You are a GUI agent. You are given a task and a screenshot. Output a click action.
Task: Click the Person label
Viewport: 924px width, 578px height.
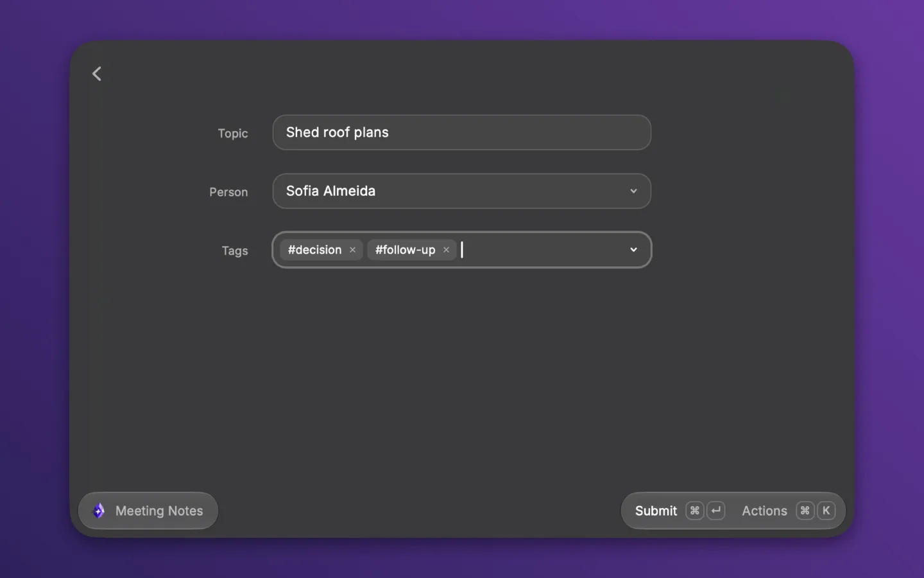pyautogui.click(x=228, y=192)
